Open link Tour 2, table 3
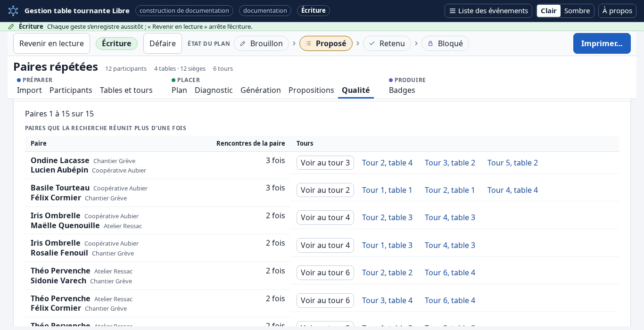The image size is (644, 330). tap(387, 217)
